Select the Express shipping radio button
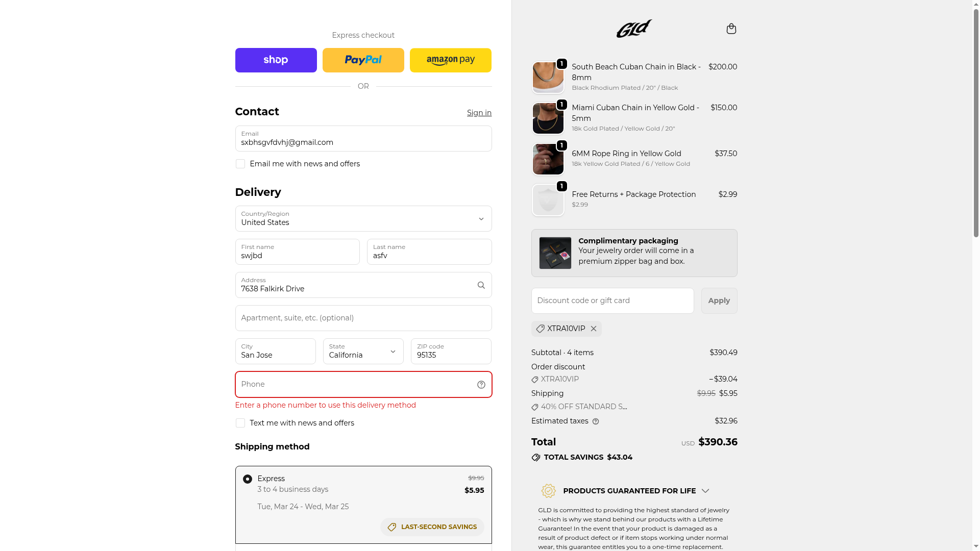This screenshot has width=980, height=551. point(248,479)
